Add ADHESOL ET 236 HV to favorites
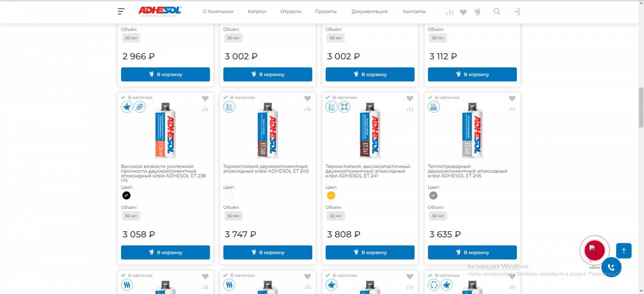The height and width of the screenshot is (294, 644). tap(205, 99)
